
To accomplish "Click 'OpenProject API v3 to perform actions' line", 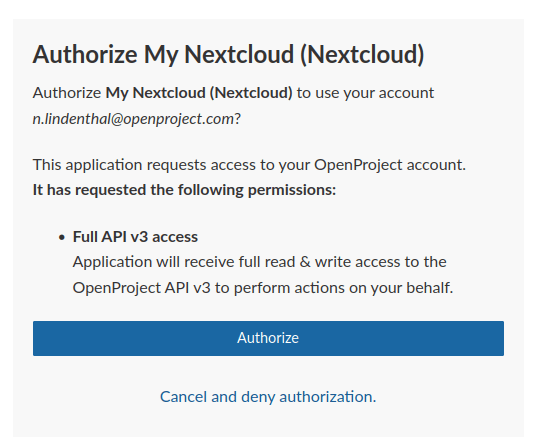I will tap(263, 288).
